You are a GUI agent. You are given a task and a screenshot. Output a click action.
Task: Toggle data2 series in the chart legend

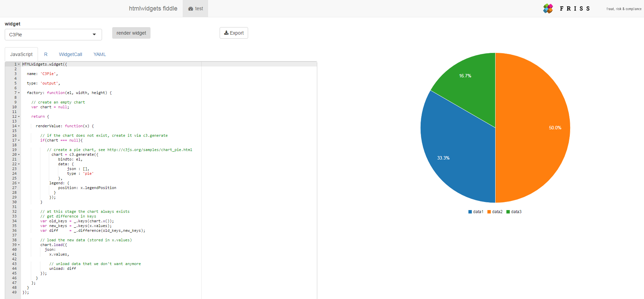[495, 212]
